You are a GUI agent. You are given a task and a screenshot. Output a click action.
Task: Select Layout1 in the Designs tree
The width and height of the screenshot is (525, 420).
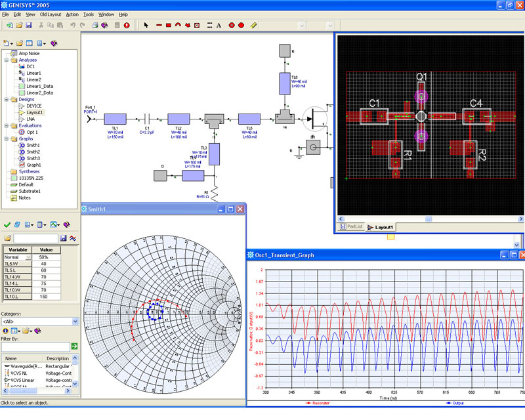pos(35,112)
